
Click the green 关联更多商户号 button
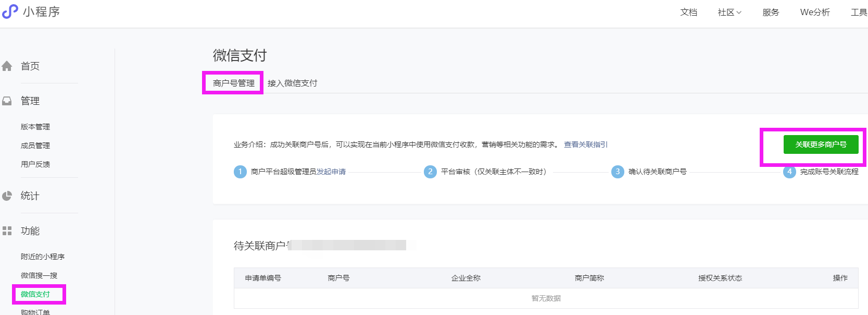[x=821, y=144]
